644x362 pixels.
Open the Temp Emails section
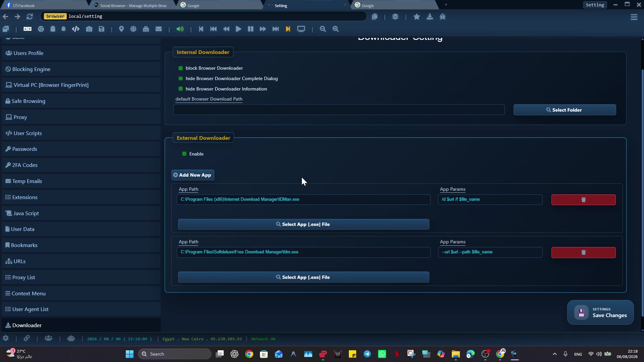click(81, 181)
